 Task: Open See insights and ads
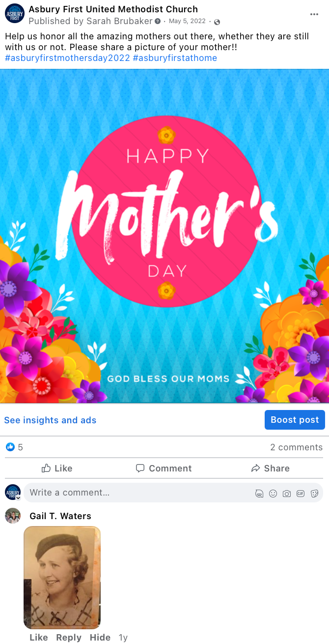50,420
